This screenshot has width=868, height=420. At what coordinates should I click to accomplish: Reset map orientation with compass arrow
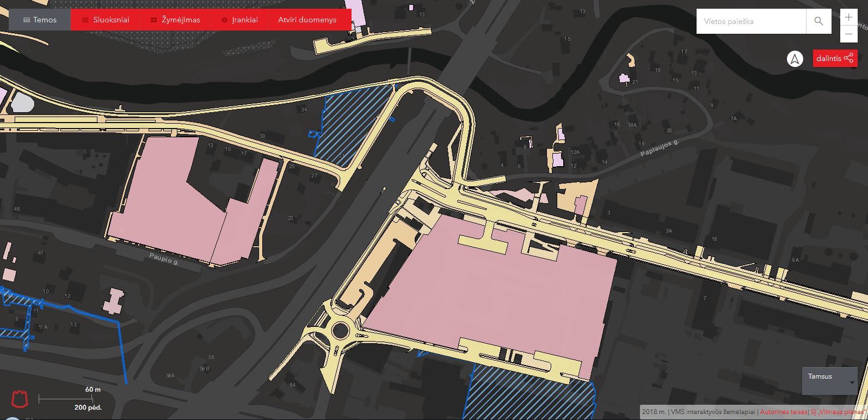point(795,59)
